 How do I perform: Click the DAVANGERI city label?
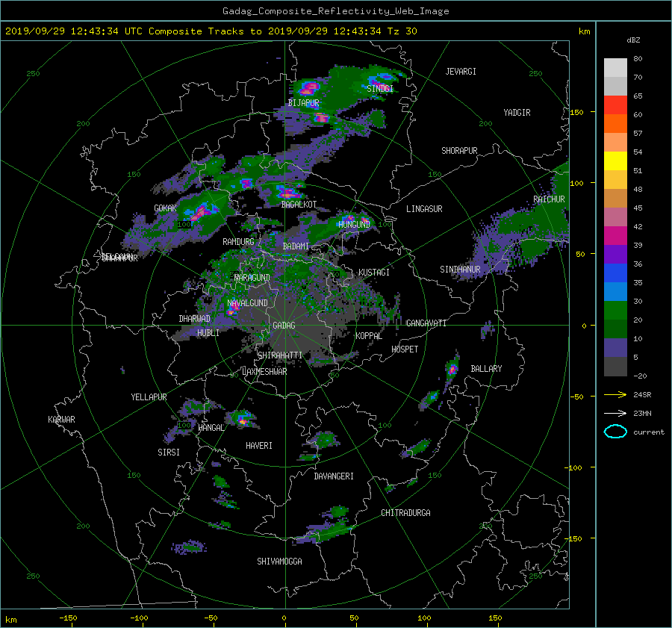click(334, 476)
